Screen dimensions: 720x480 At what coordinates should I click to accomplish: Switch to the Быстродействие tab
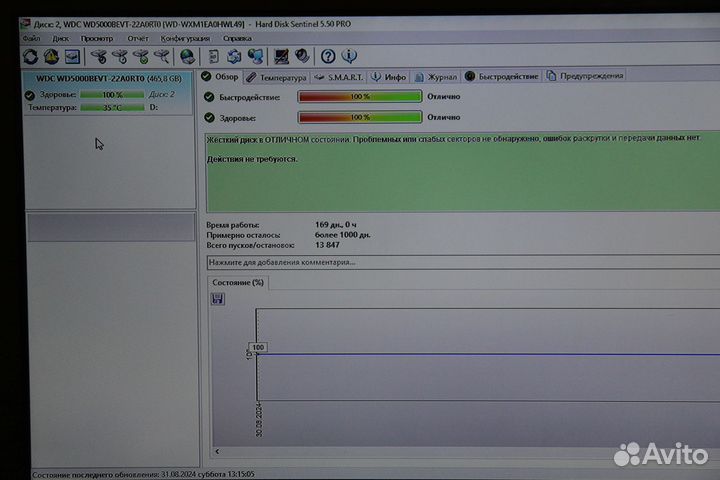click(502, 76)
